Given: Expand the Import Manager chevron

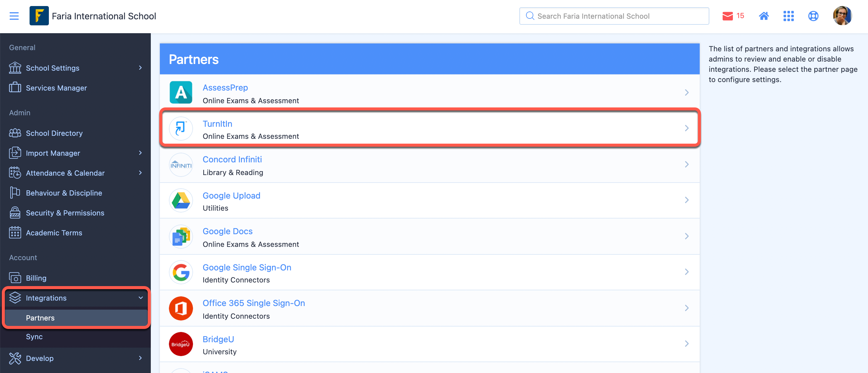Looking at the screenshot, I should [x=141, y=153].
